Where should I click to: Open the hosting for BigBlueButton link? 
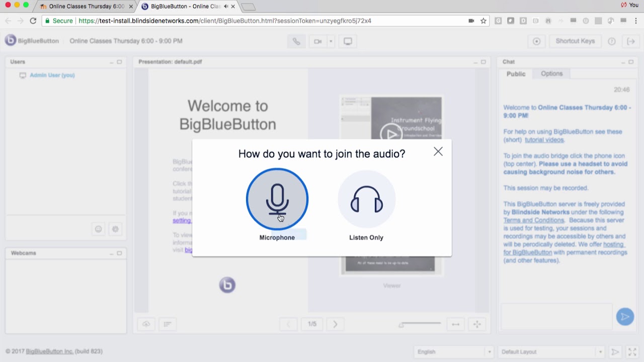coord(564,248)
